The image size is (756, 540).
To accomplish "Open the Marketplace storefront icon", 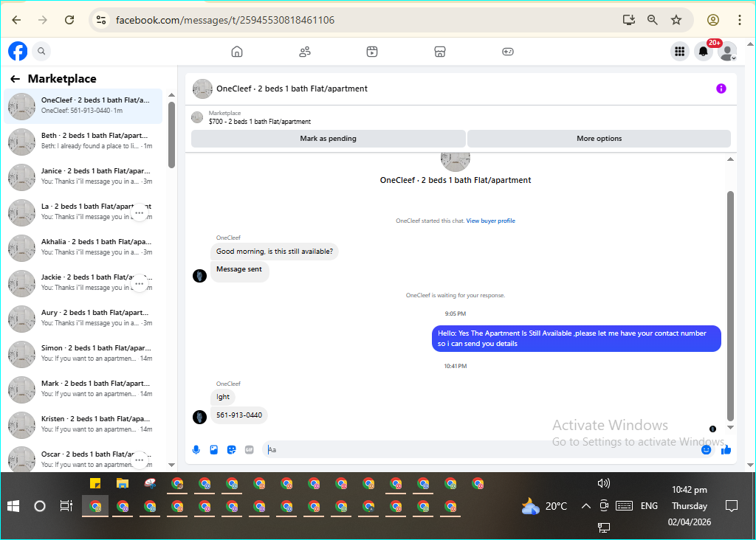I will click(x=440, y=52).
